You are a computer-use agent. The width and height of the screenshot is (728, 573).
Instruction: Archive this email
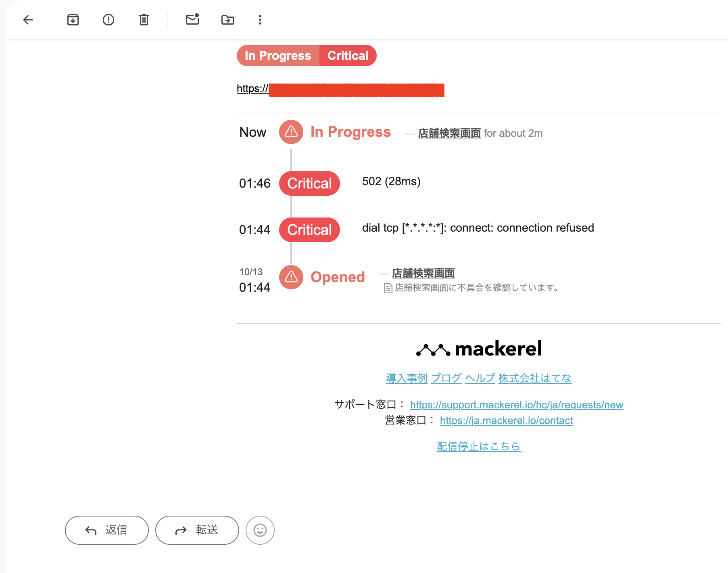tap(73, 19)
